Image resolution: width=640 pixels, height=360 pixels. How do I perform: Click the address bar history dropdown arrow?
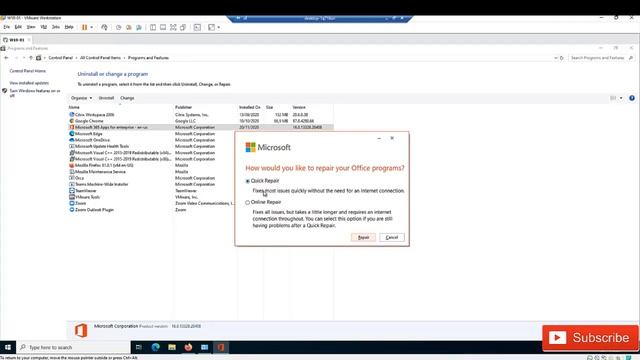click(556, 58)
